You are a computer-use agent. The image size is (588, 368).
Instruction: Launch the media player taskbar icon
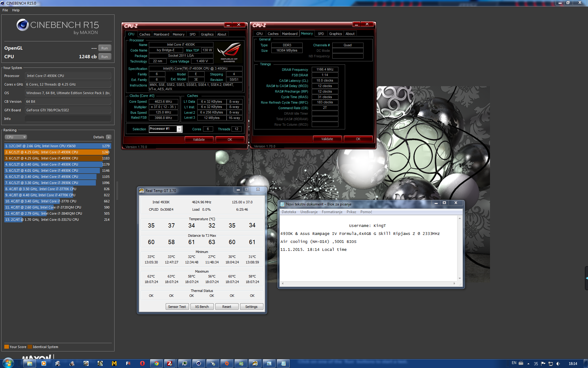point(44,363)
